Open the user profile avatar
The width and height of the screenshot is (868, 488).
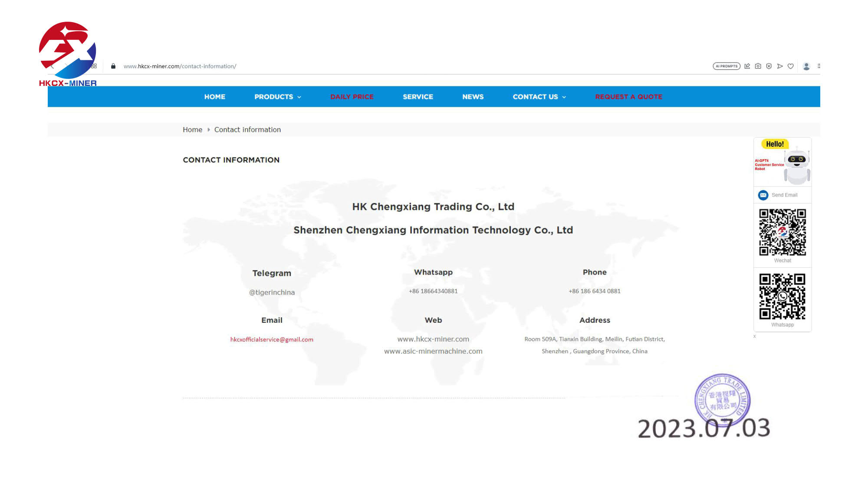click(806, 66)
